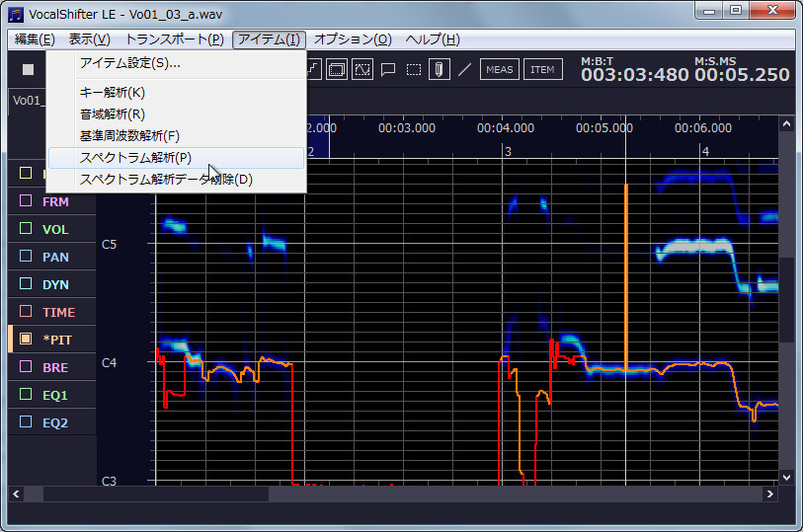Open the ヘルプ(H) menu
The width and height of the screenshot is (803, 532).
click(x=433, y=39)
